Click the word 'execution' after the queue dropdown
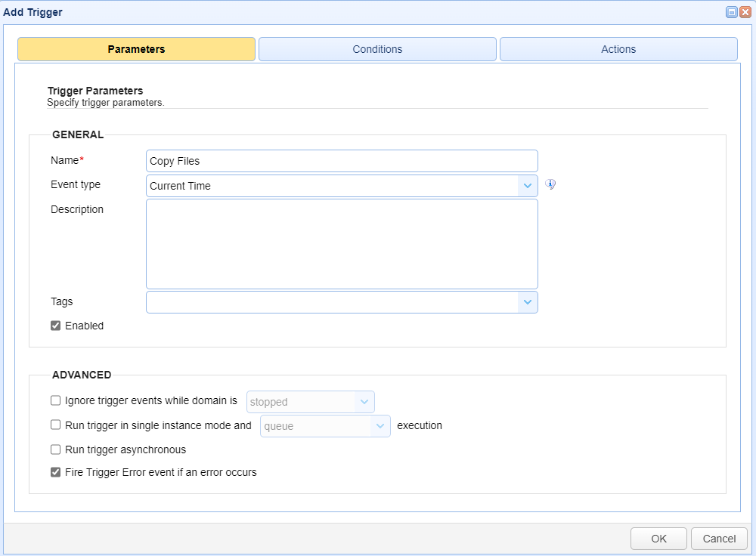Screen dimensions: 756x556 coord(420,425)
